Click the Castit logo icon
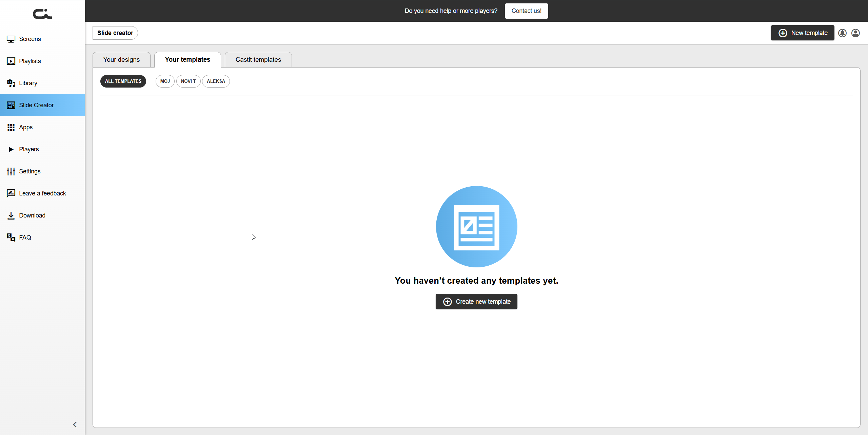The height and width of the screenshot is (435, 868). pyautogui.click(x=42, y=14)
